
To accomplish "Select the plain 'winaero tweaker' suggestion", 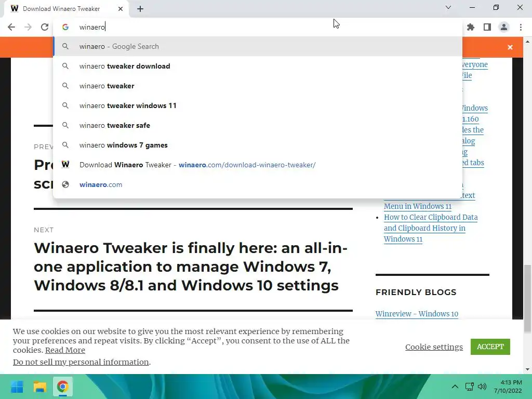I will [258, 86].
